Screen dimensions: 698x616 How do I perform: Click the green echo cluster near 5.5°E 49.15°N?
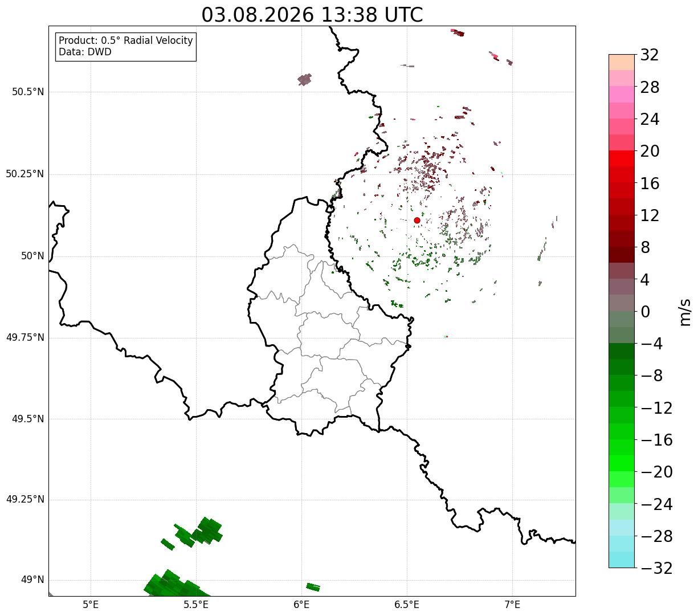pos(198,533)
